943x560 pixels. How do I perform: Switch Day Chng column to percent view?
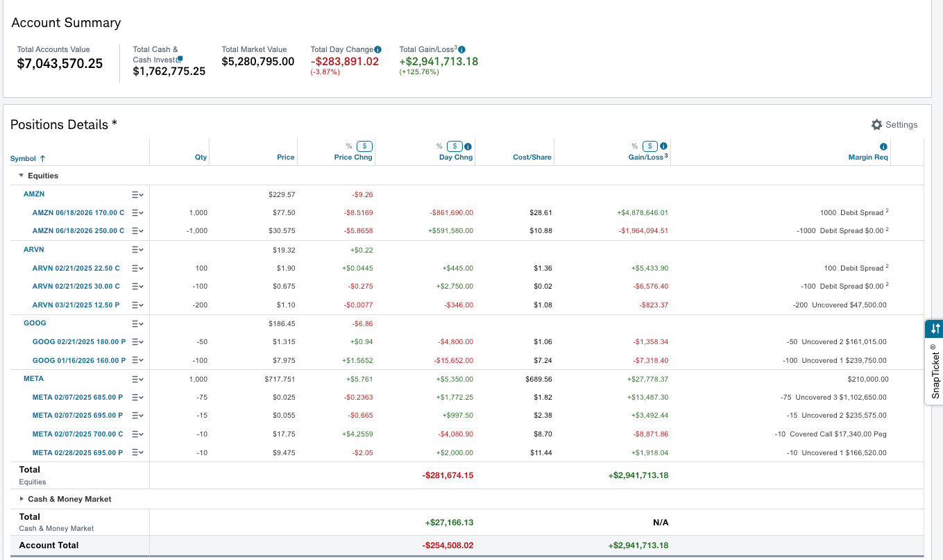click(439, 146)
